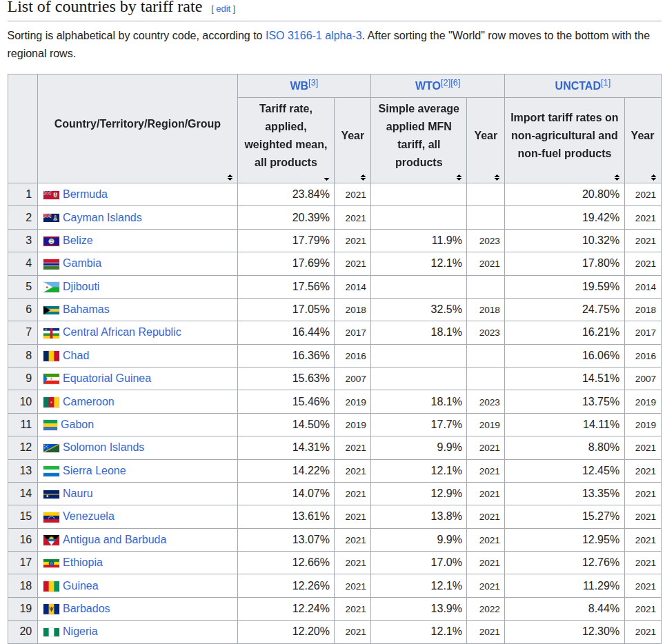Click the Nauru flag icon
The width and height of the screenshot is (665, 644).
[51, 494]
